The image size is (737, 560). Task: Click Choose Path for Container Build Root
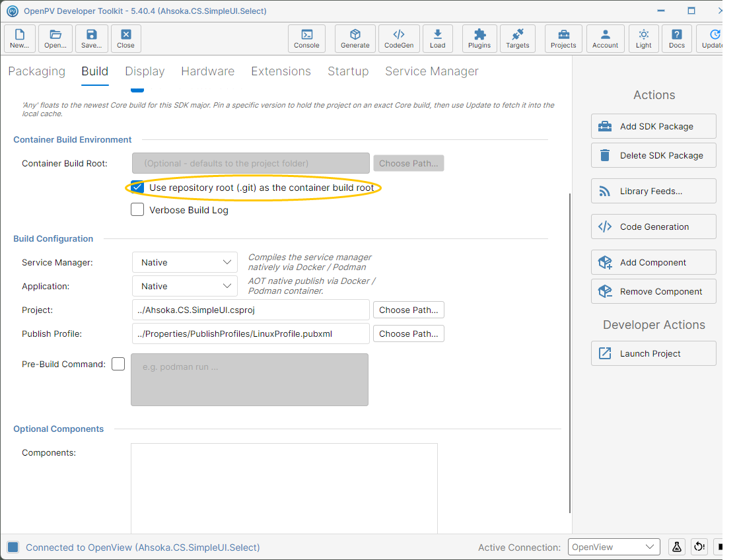point(408,163)
